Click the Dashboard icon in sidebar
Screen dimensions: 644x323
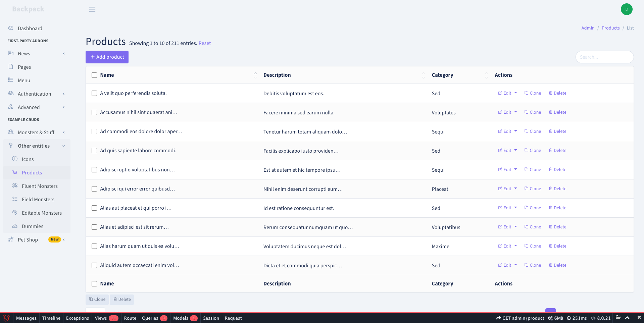tap(11, 28)
